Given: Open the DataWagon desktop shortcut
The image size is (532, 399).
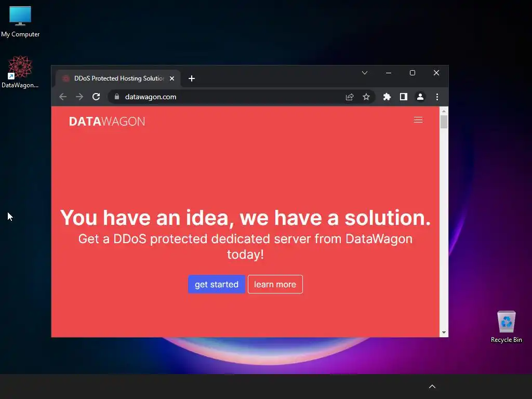Looking at the screenshot, I should [x=20, y=72].
